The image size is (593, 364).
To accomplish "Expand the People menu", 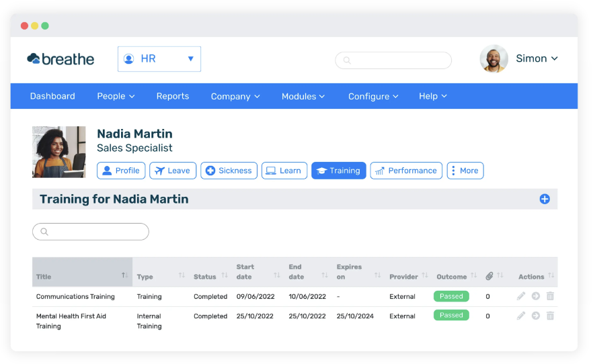I will pyautogui.click(x=116, y=96).
